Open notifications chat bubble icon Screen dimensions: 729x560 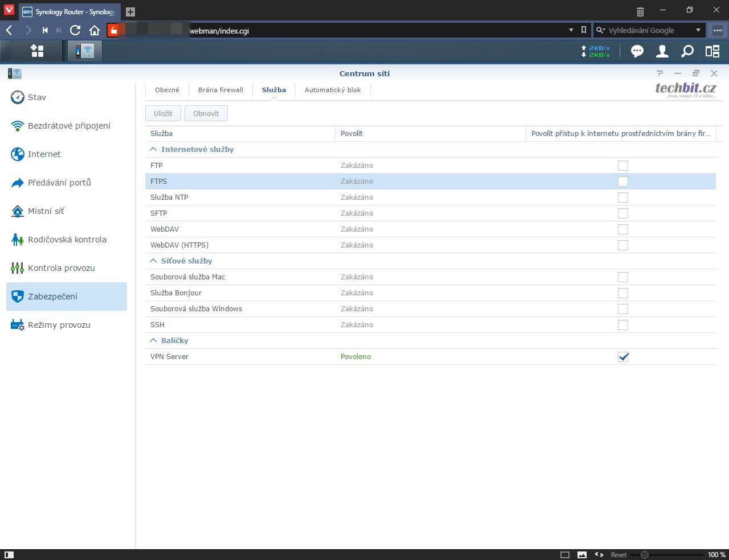(x=637, y=51)
